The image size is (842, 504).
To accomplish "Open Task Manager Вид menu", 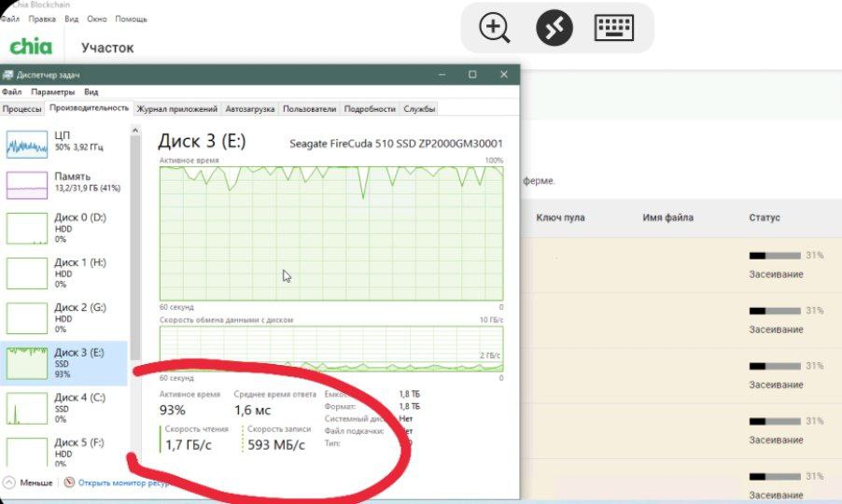I will pyautogui.click(x=91, y=91).
